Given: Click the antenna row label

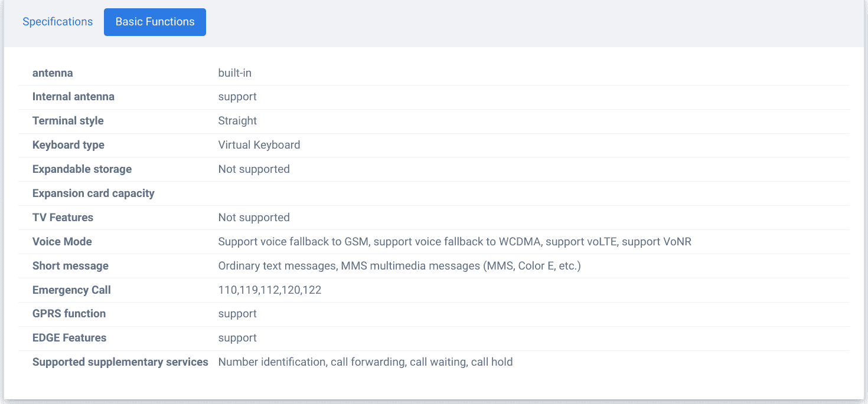Looking at the screenshot, I should [53, 73].
